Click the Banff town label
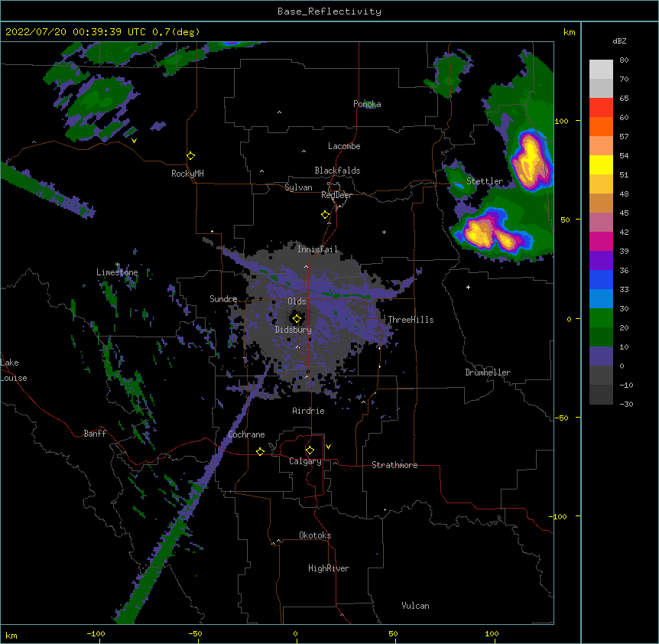Image resolution: width=659 pixels, height=644 pixels. (95, 434)
